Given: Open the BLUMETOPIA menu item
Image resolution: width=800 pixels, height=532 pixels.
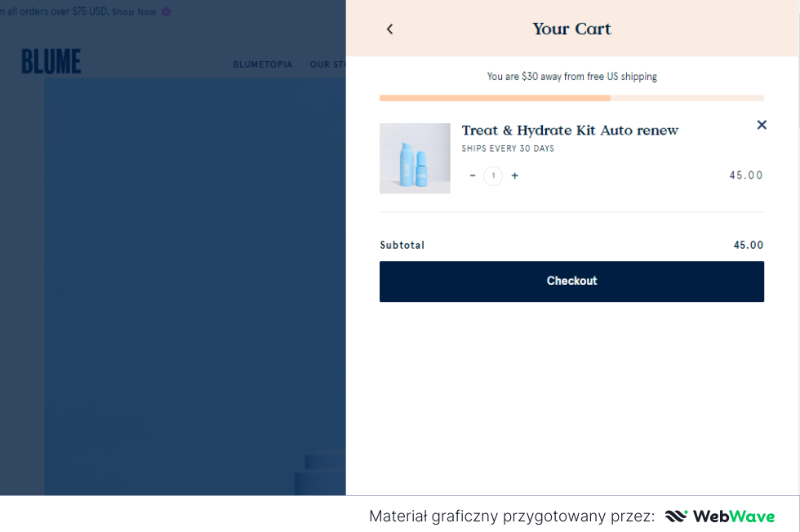Looking at the screenshot, I should (x=262, y=64).
